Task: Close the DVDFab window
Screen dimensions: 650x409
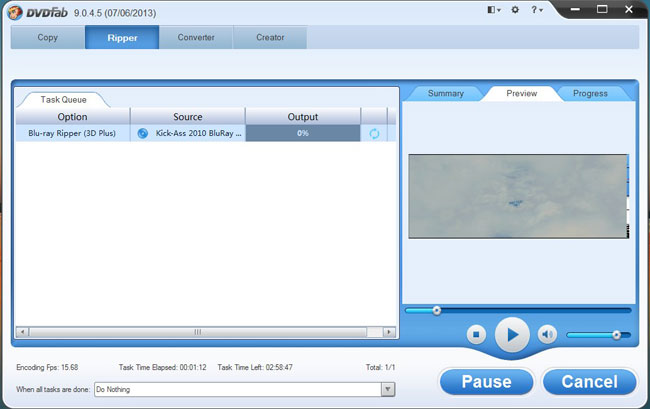Action: click(629, 10)
